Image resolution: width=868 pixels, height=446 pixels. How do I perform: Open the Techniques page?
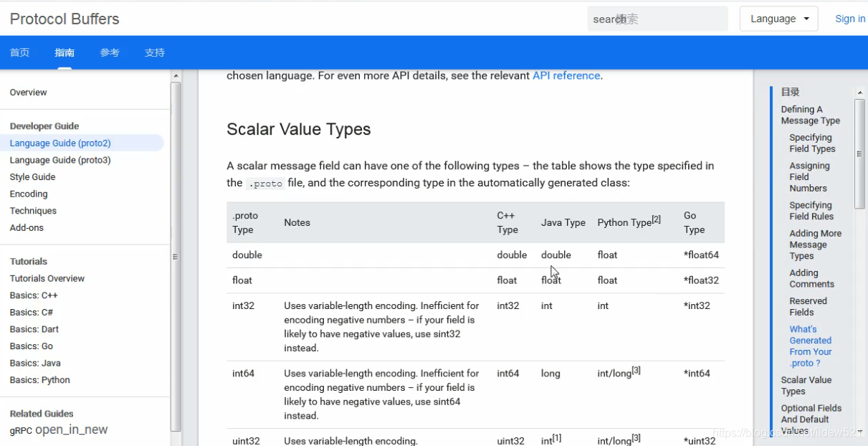(33, 211)
